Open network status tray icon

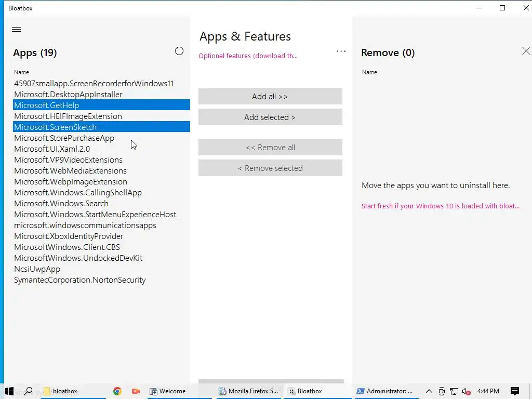(454, 391)
